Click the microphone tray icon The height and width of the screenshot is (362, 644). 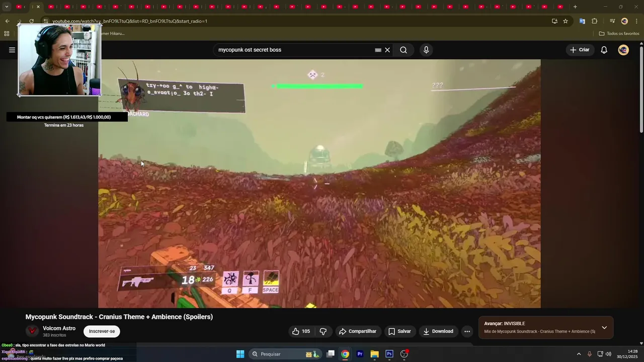590,354
